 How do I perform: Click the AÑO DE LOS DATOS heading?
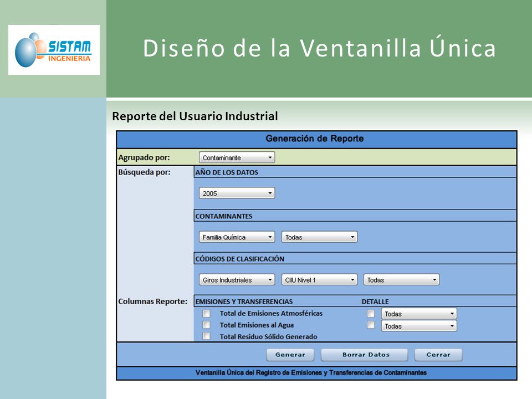point(227,172)
